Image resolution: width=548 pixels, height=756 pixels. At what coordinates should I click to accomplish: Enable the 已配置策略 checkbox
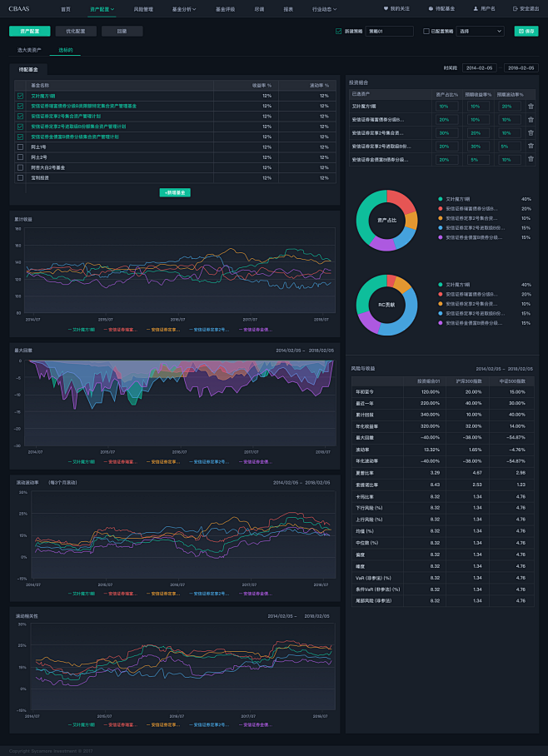pyautogui.click(x=426, y=32)
